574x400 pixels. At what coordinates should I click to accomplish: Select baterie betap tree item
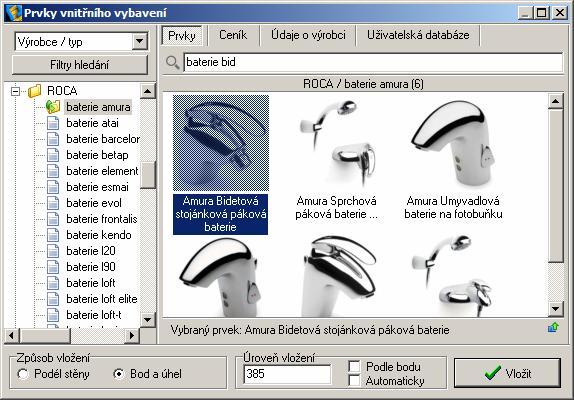[97, 155]
